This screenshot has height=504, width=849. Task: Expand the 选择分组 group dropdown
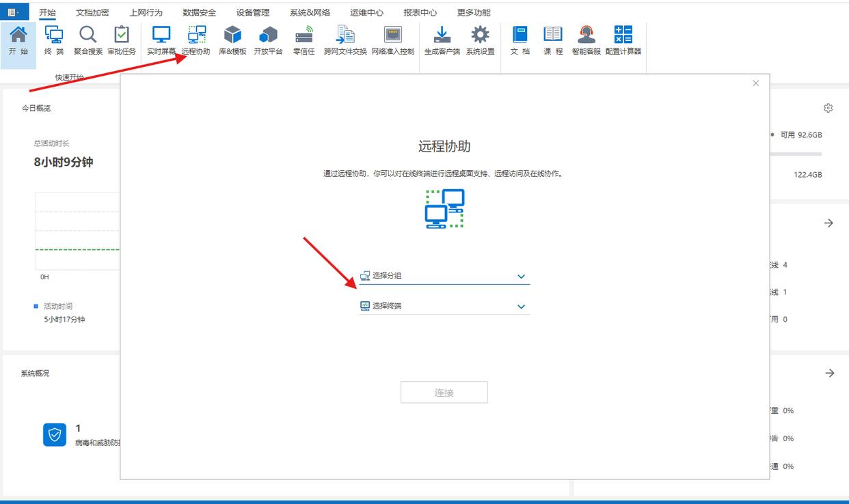click(x=445, y=276)
